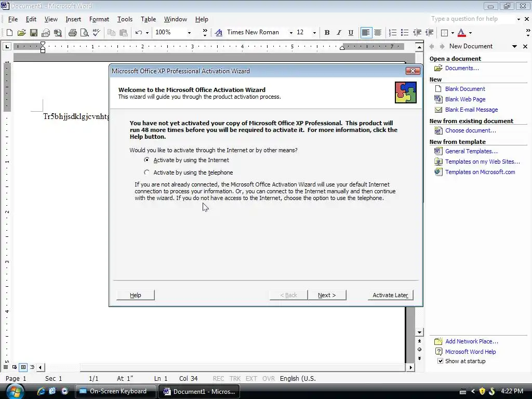
Task: Expand the Undo history dropdown arrow
Action: pyautogui.click(x=147, y=33)
